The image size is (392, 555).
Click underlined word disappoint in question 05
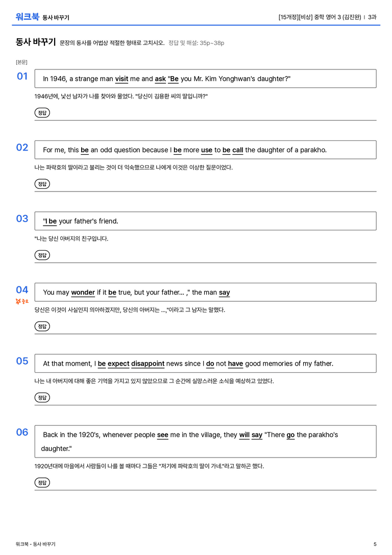coord(148,364)
